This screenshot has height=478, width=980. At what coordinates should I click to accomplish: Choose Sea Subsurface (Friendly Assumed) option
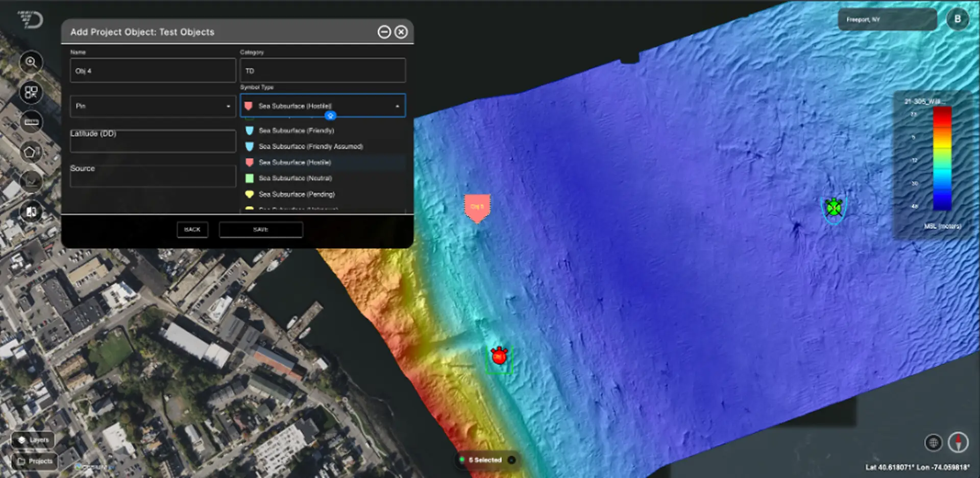pos(310,147)
